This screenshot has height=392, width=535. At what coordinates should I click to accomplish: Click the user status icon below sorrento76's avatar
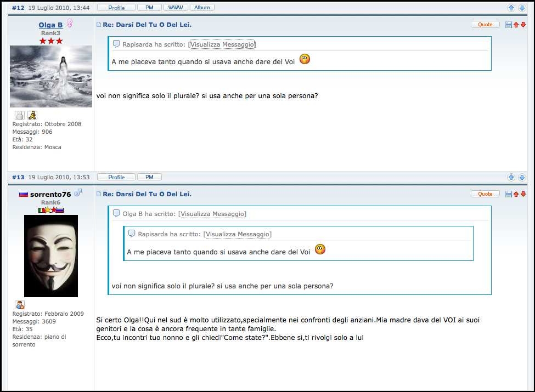[19, 305]
